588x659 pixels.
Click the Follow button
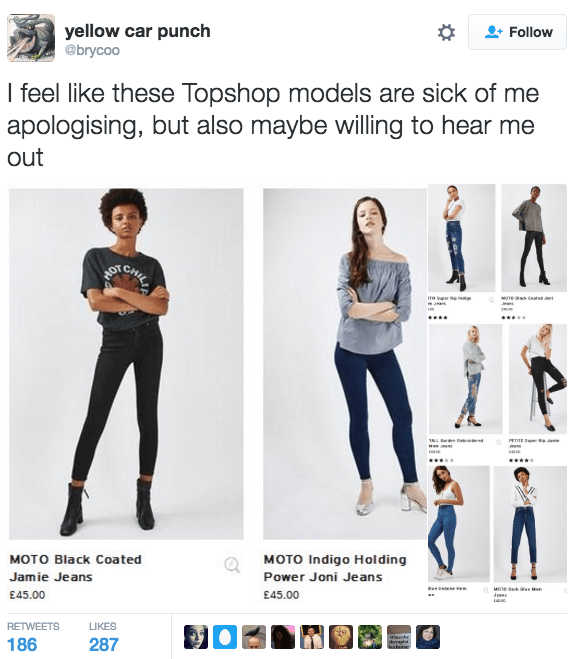pyautogui.click(x=517, y=32)
